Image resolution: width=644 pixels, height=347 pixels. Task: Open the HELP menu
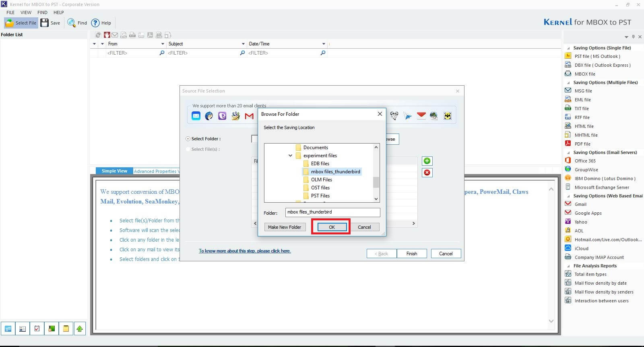(x=59, y=12)
